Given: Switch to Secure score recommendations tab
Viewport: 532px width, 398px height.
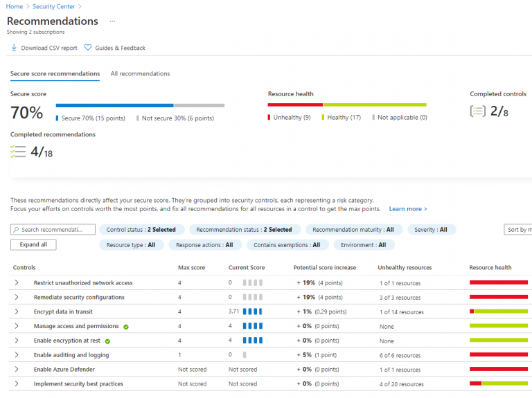Looking at the screenshot, I should 55,73.
